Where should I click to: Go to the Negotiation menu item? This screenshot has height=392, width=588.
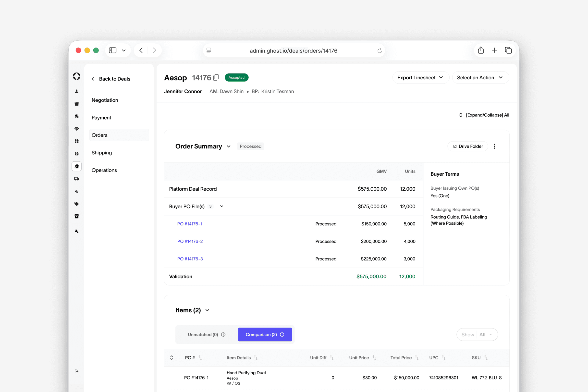tap(105, 100)
